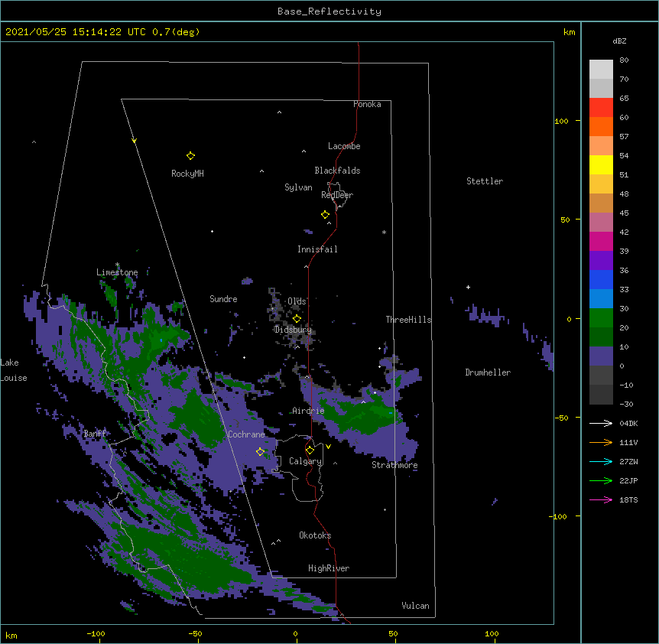Click the orange 111V arrow icon

click(601, 442)
